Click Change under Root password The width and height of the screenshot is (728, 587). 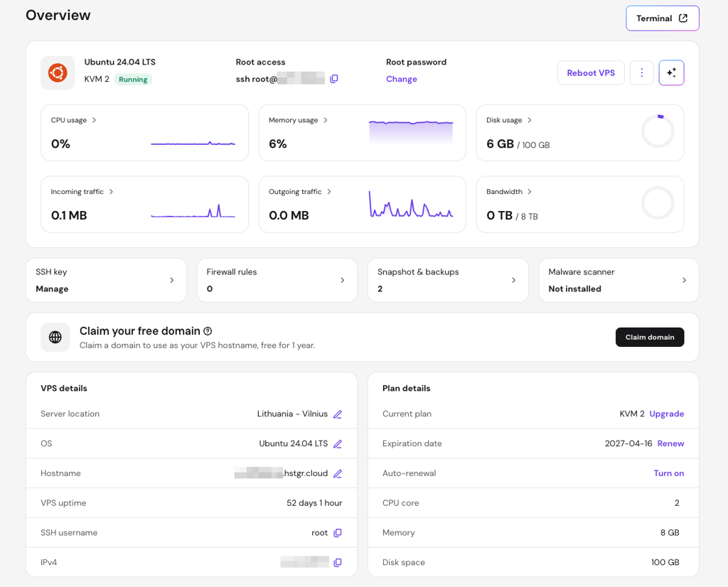(x=401, y=79)
